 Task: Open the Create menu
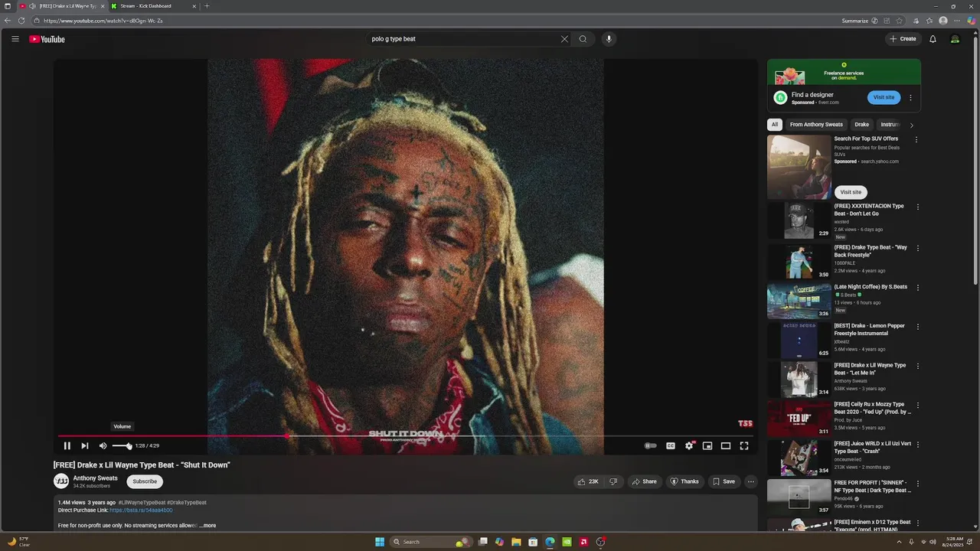click(903, 39)
